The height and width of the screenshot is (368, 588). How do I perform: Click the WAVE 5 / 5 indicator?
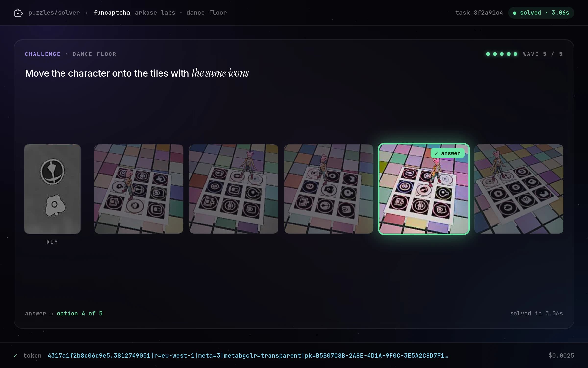coord(543,54)
